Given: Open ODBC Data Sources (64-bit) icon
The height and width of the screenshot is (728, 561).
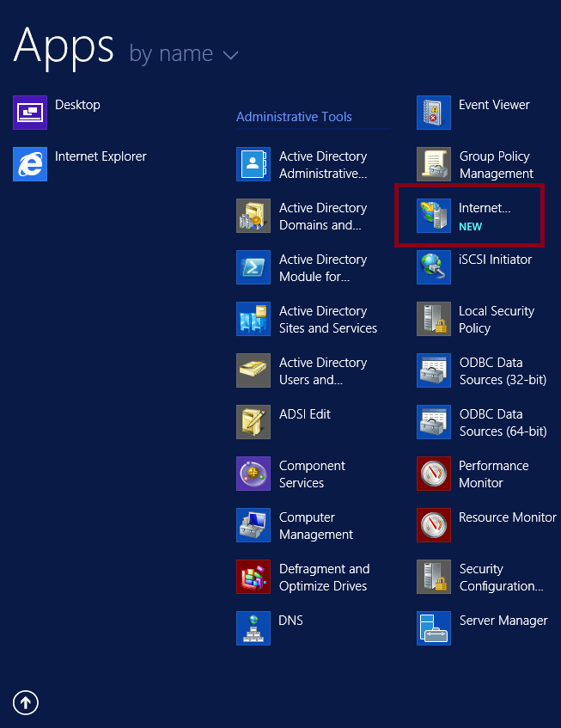Looking at the screenshot, I should point(434,421).
